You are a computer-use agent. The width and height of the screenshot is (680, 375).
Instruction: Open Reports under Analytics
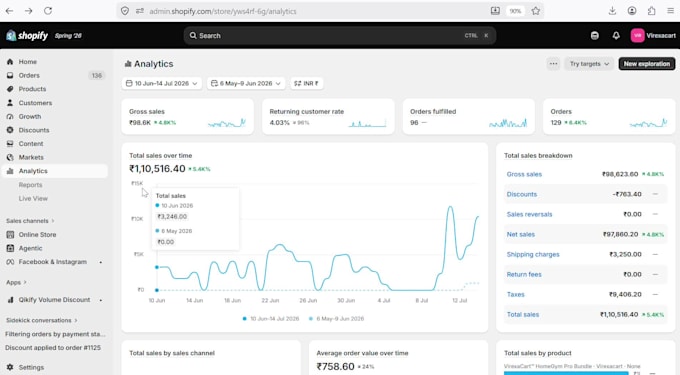(30, 185)
